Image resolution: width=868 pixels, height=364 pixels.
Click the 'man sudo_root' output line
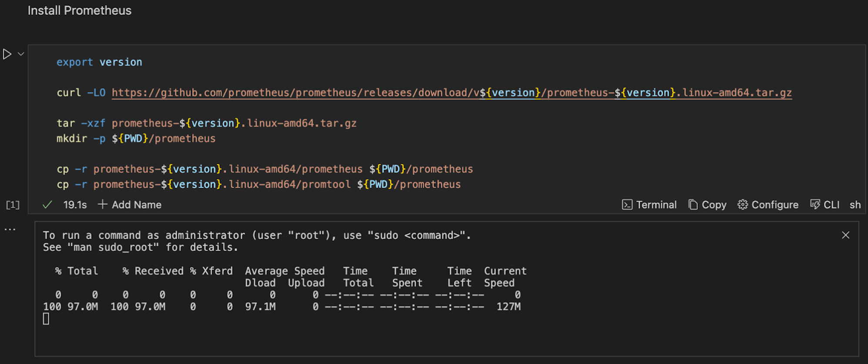coord(140,247)
